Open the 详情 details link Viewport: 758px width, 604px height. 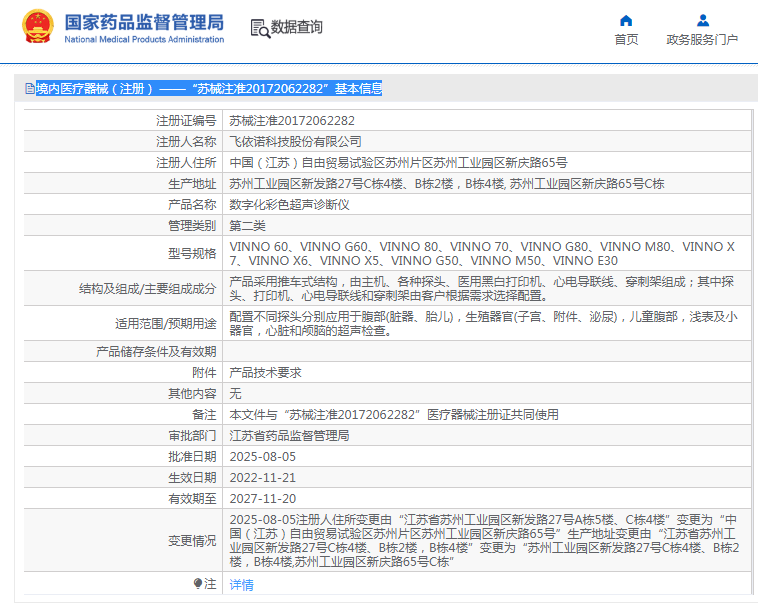coord(241,585)
